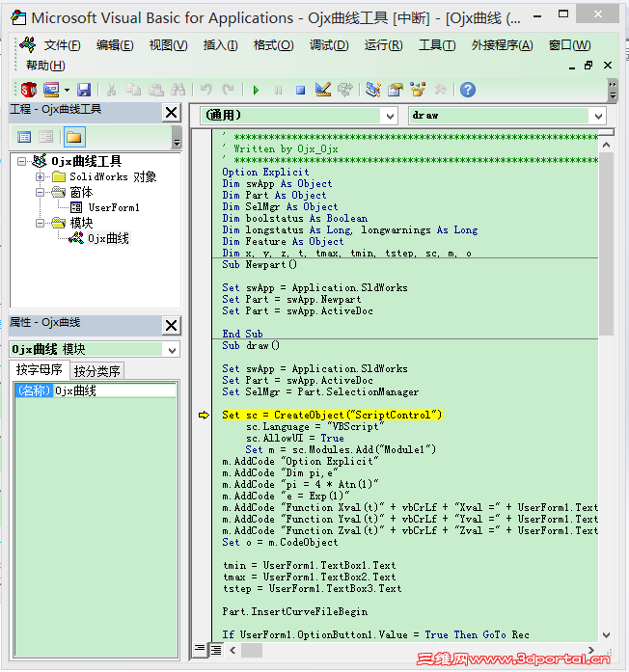The image size is (629, 672).
Task: Restore the inner code window
Action: tap(588, 66)
